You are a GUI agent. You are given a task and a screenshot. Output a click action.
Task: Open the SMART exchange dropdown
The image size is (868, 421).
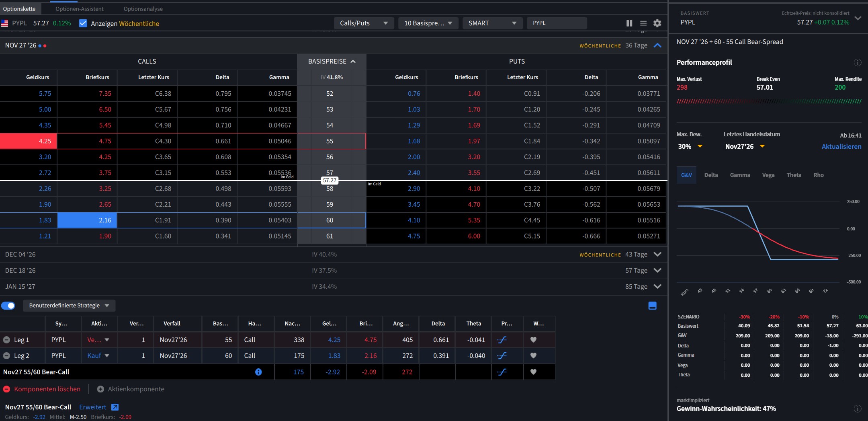tap(493, 23)
